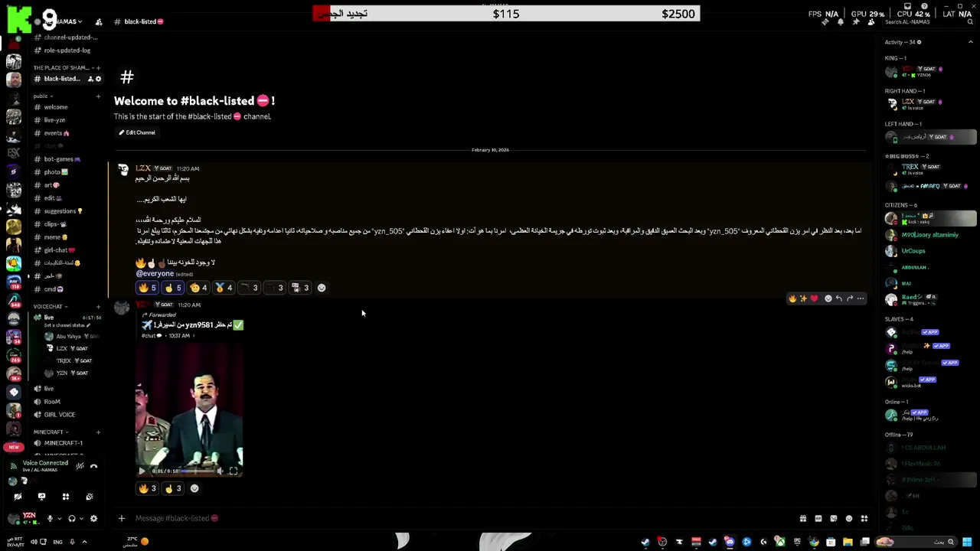This screenshot has height=551, width=980.
Task: Create channel in public category
Action: point(98,96)
